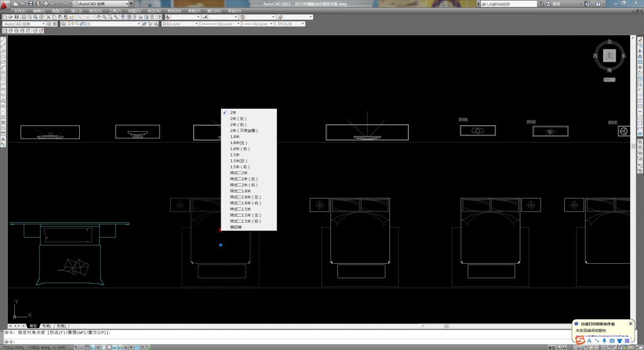Select the Zoom Window icon

pyautogui.click(x=110, y=17)
